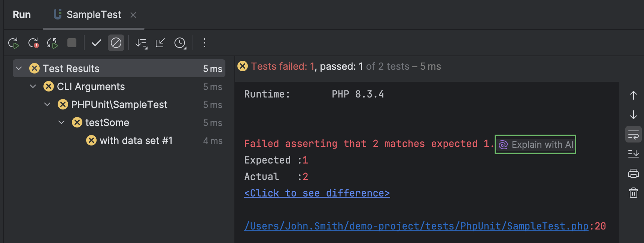
Task: Toggle Show Ignored tests filter
Action: coord(116,43)
